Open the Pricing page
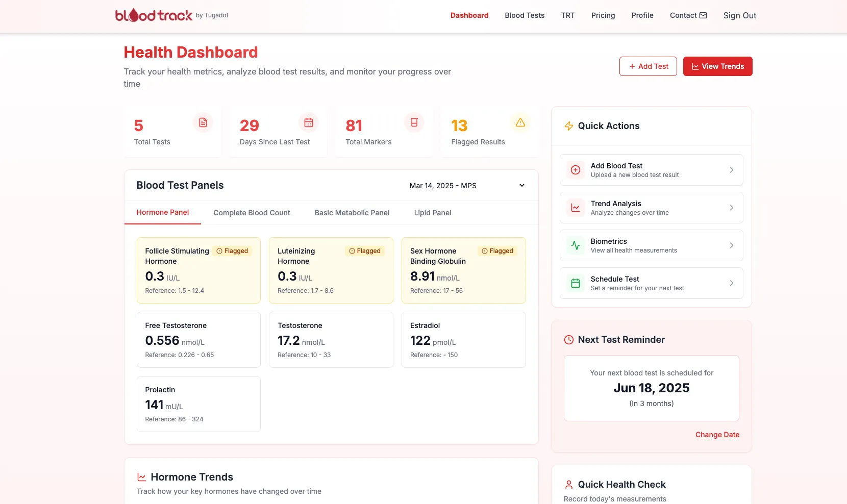The height and width of the screenshot is (504, 847). coord(603,15)
